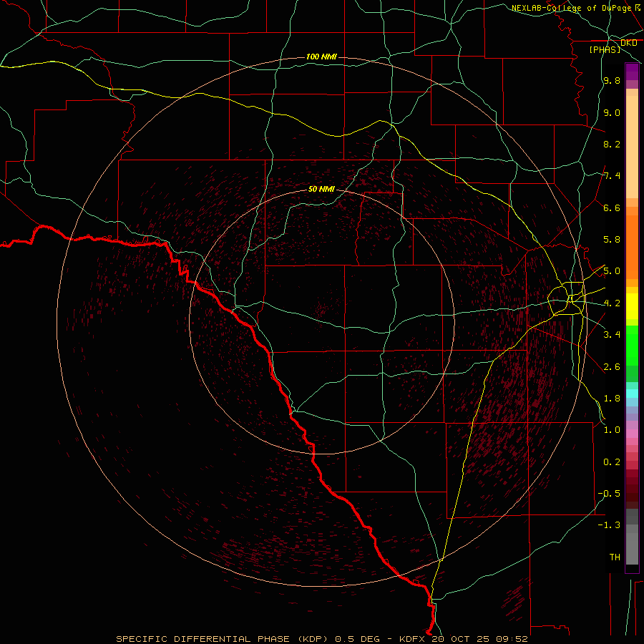Click the 8.2 value on color scale
This screenshot has width=644, height=644.
(x=612, y=144)
